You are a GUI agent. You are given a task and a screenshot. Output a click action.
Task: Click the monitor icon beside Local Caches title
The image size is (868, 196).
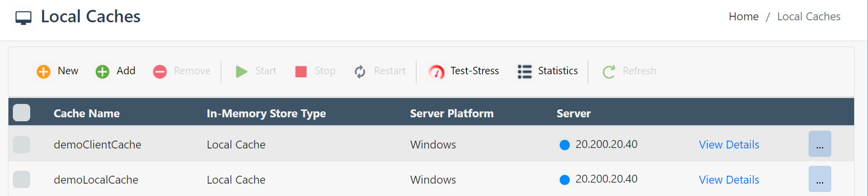(x=23, y=18)
